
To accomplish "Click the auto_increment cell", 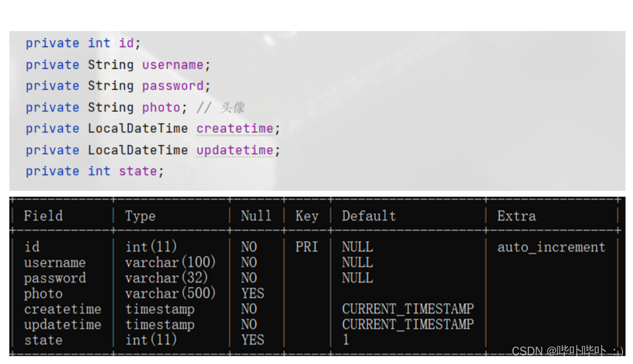I will click(551, 247).
